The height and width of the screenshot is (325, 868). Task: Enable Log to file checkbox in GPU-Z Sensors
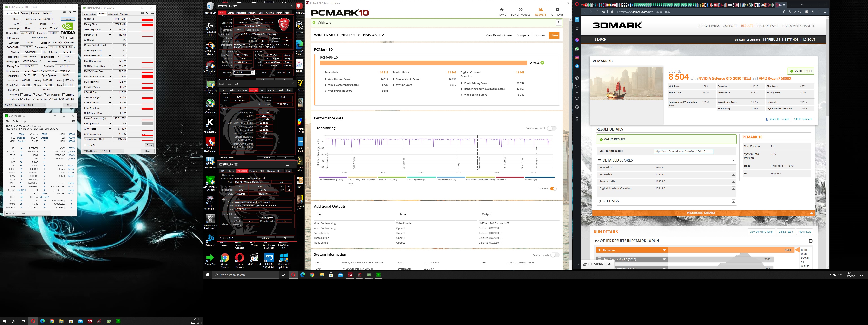pyautogui.click(x=85, y=145)
